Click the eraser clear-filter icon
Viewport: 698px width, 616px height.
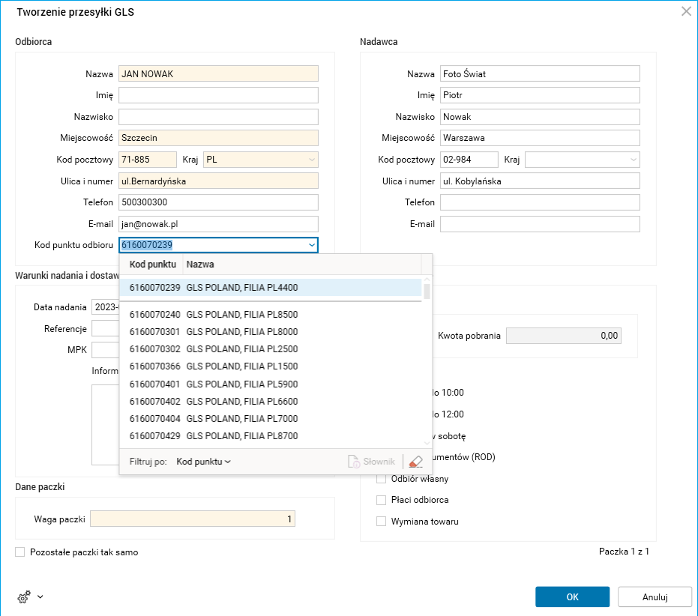pos(416,462)
